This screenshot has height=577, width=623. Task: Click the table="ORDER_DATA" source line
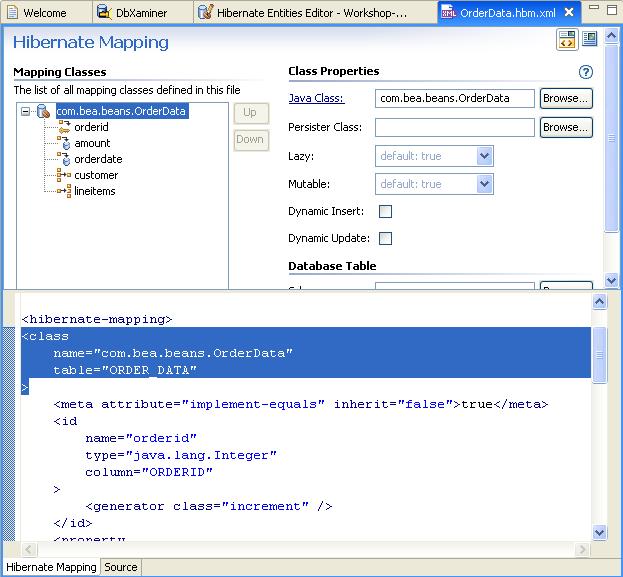(x=125, y=370)
